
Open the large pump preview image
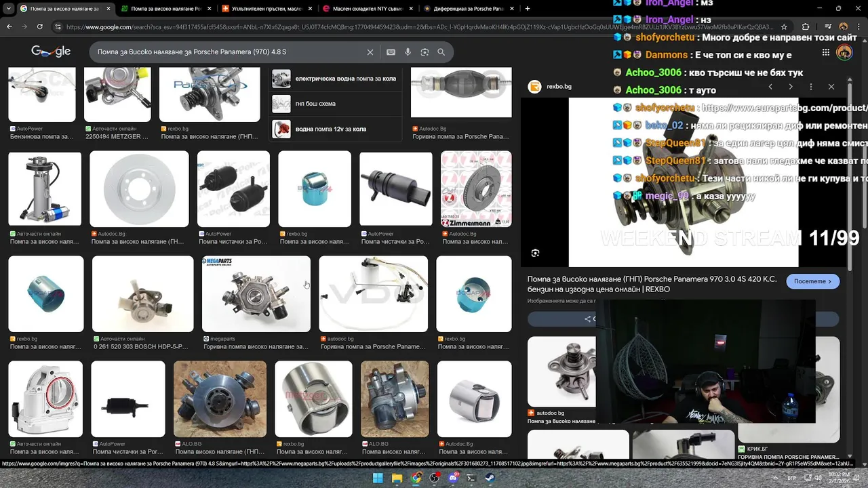coord(684,182)
